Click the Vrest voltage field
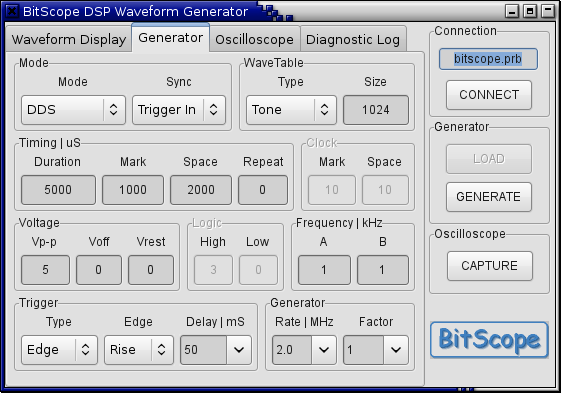The width and height of the screenshot is (561, 393). 151,270
